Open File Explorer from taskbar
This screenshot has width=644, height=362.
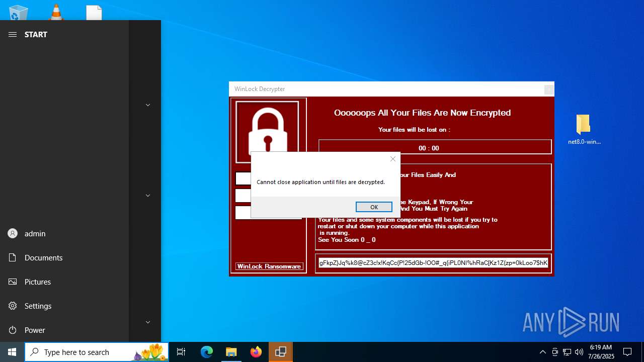click(231, 352)
